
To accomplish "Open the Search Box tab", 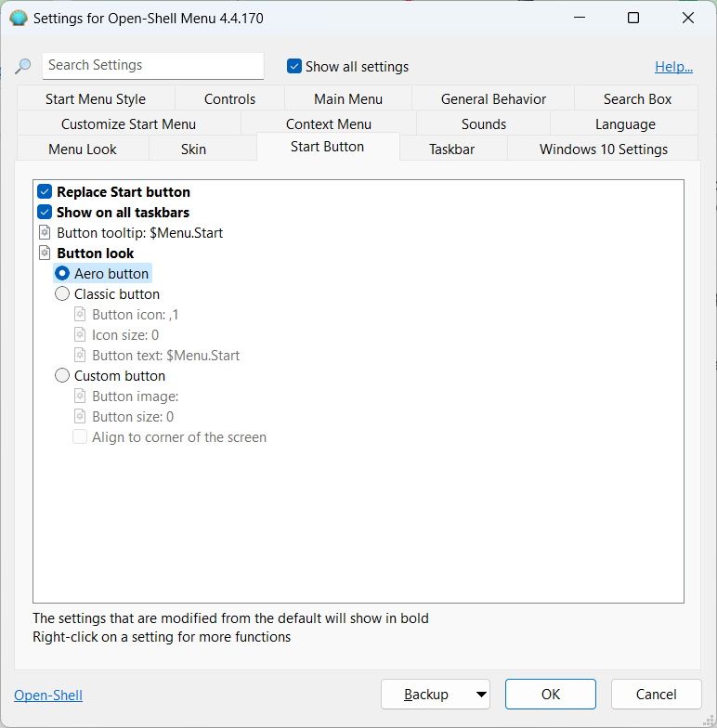I will (x=637, y=98).
